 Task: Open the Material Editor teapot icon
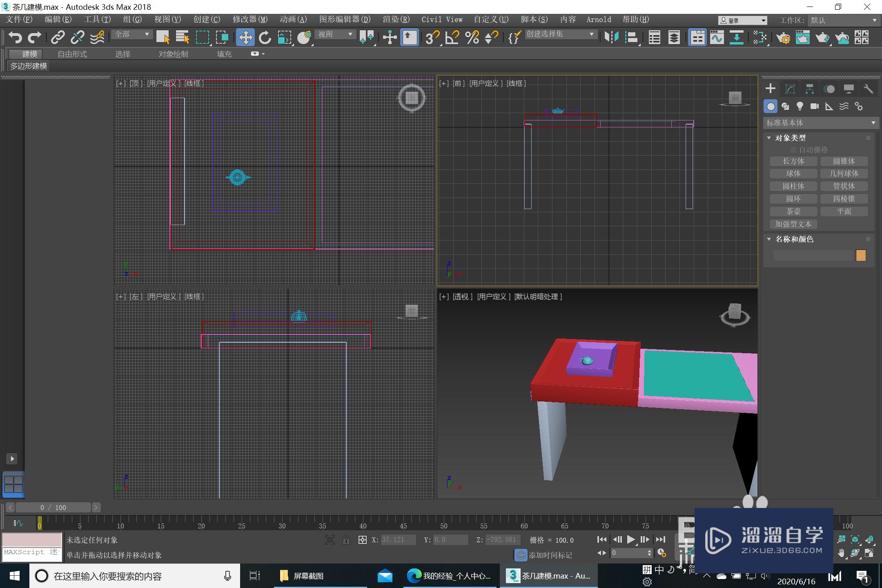[760, 38]
